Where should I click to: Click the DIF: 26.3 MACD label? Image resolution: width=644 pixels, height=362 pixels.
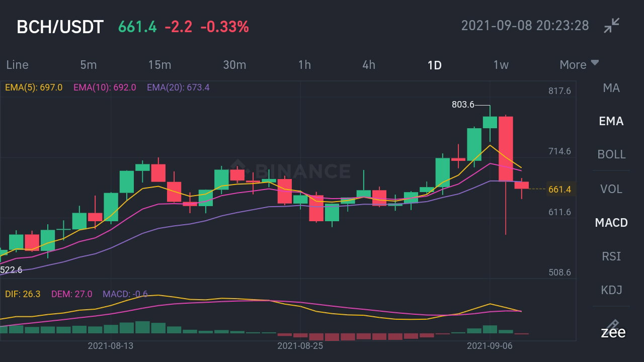coord(23,294)
